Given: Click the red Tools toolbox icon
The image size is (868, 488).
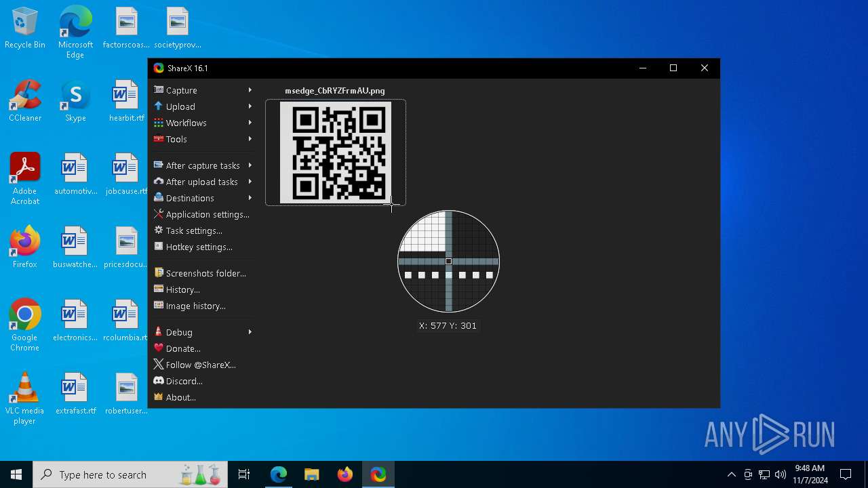Looking at the screenshot, I should pos(159,139).
